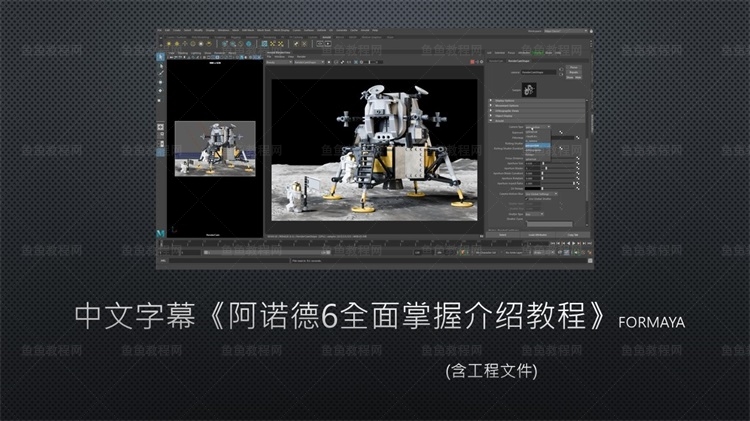
Task: Go to end of playback range
Action: tap(589, 244)
